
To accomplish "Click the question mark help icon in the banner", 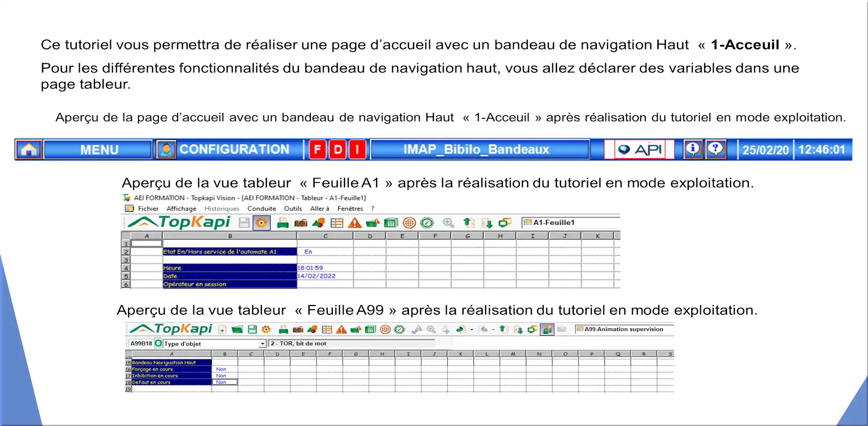I will tap(716, 149).
